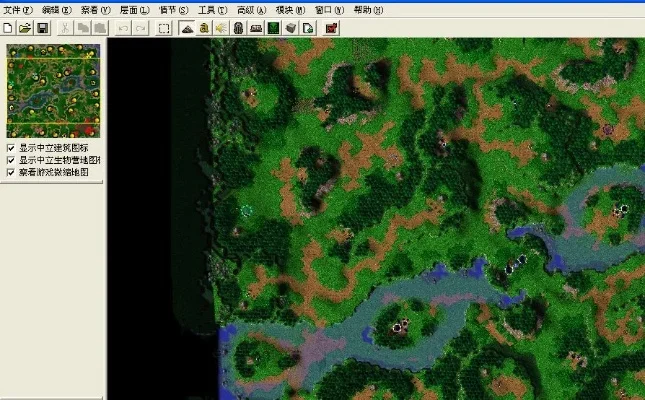The width and height of the screenshot is (645, 400).
Task: Open the 窗口(W) menu
Action: [x=329, y=10]
